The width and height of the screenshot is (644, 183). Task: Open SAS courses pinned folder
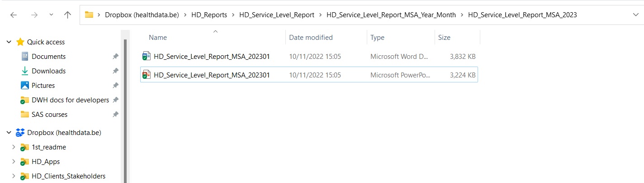point(49,115)
